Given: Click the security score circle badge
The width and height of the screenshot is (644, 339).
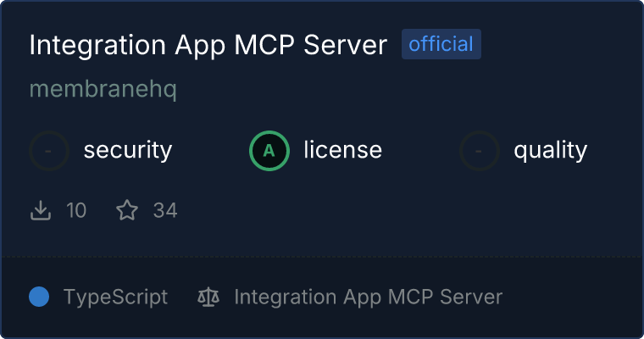Looking at the screenshot, I should (x=49, y=151).
